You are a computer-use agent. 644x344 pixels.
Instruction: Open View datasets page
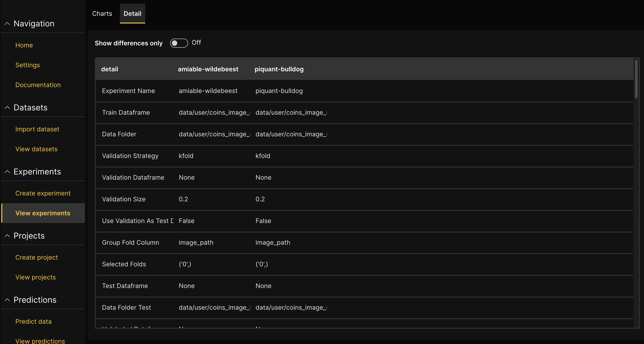[36, 149]
